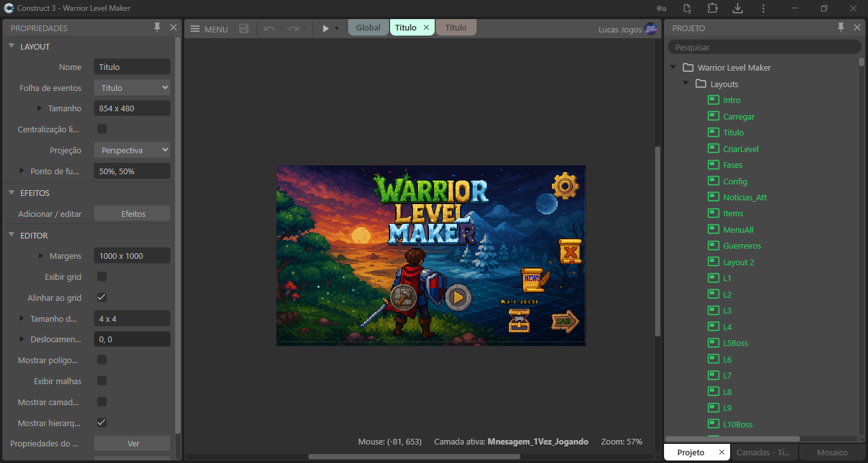The image size is (868, 463).
Task: Enable the Exibir grid checkbox
Action: [102, 277]
